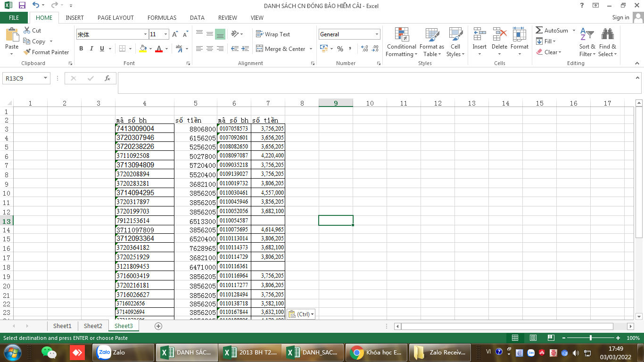Click the new sheet plus icon
This screenshot has height=362, width=644.
pos(158,326)
